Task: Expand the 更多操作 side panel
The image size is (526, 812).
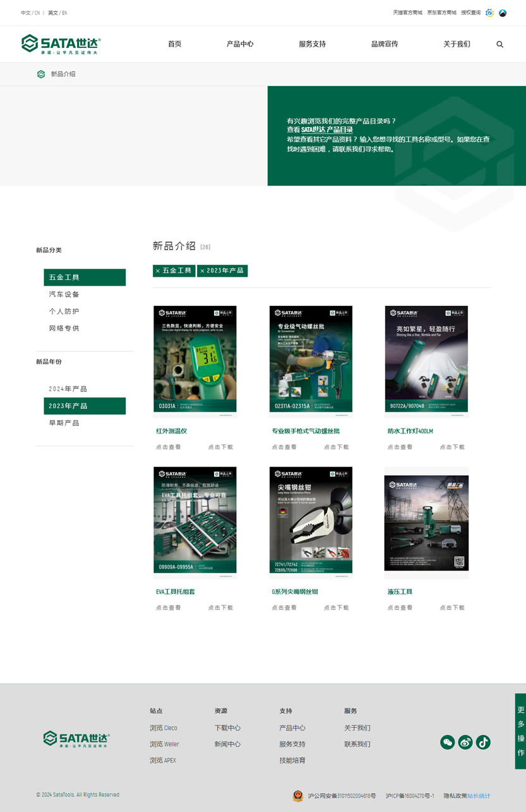Action: coord(520,731)
